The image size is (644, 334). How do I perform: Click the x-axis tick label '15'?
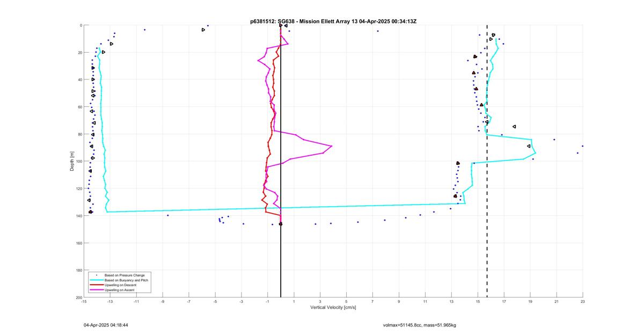coord(478,302)
